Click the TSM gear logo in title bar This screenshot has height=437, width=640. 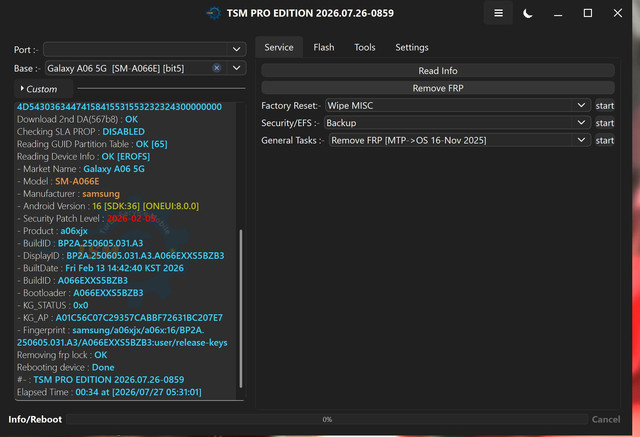pyautogui.click(x=213, y=13)
